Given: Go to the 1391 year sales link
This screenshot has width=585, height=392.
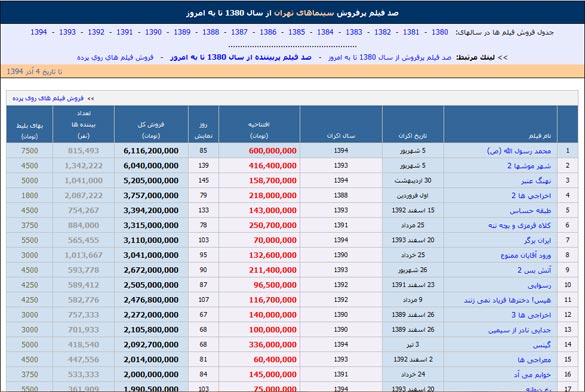Looking at the screenshot, I should click(125, 32).
